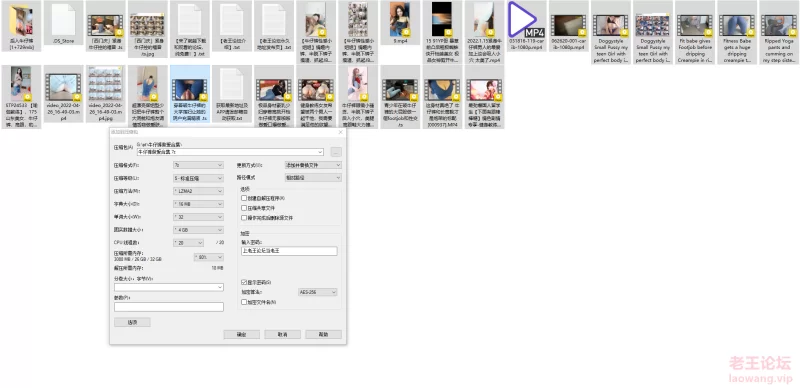Click the Cancel (取消) button
The image size is (800, 388).
282,334
